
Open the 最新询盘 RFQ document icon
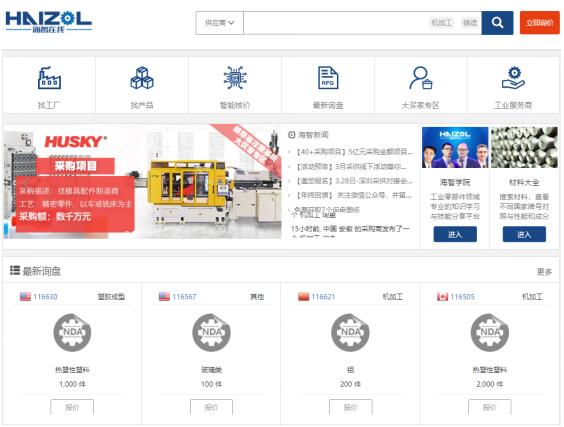[x=328, y=78]
